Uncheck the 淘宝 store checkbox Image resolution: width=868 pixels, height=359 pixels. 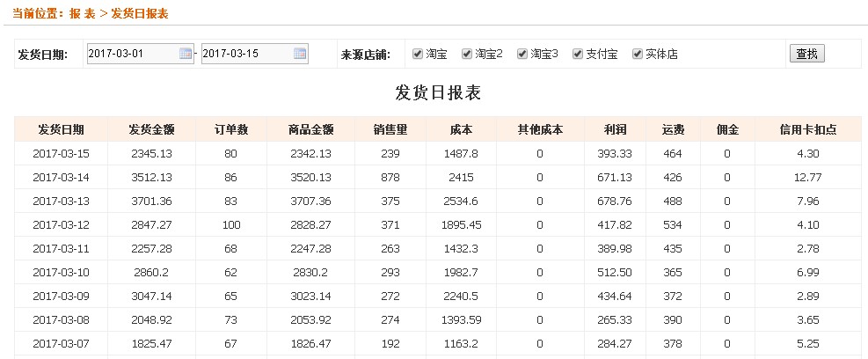tap(418, 54)
